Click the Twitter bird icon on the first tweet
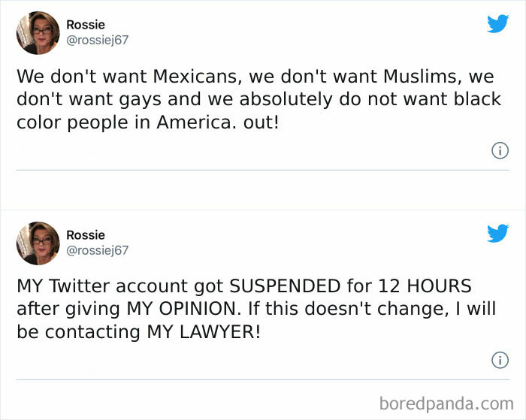Screen dimensions: 526x420 pos(497,23)
